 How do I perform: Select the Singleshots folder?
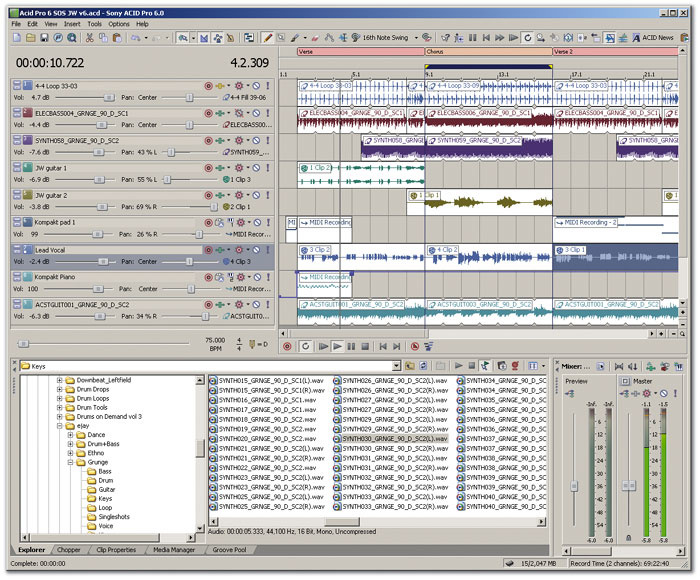108,517
